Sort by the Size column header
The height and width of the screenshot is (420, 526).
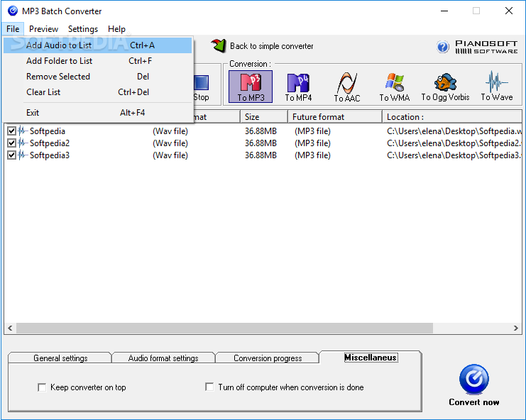(264, 117)
